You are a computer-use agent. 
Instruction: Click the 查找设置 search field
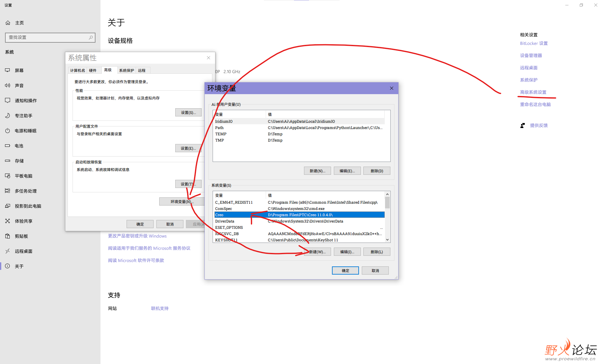tap(50, 37)
